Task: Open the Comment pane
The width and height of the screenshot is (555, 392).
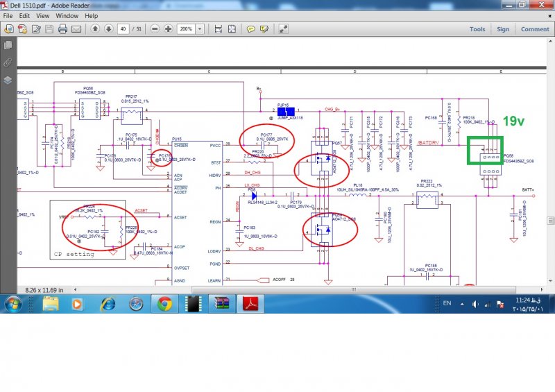Action: (x=535, y=29)
